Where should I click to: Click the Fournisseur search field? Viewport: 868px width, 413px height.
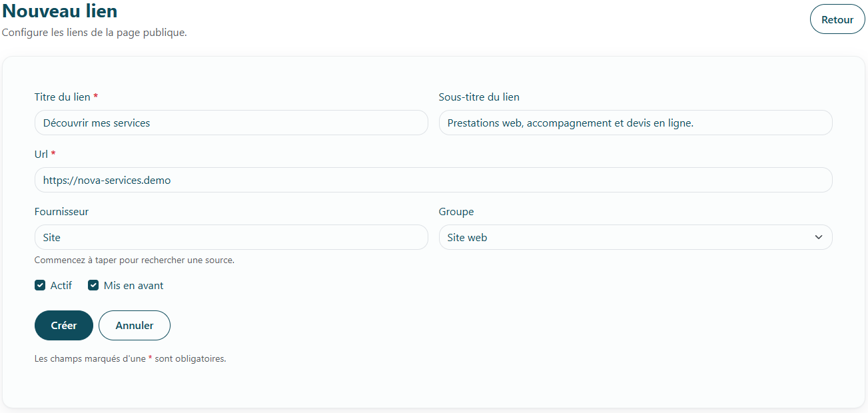231,237
